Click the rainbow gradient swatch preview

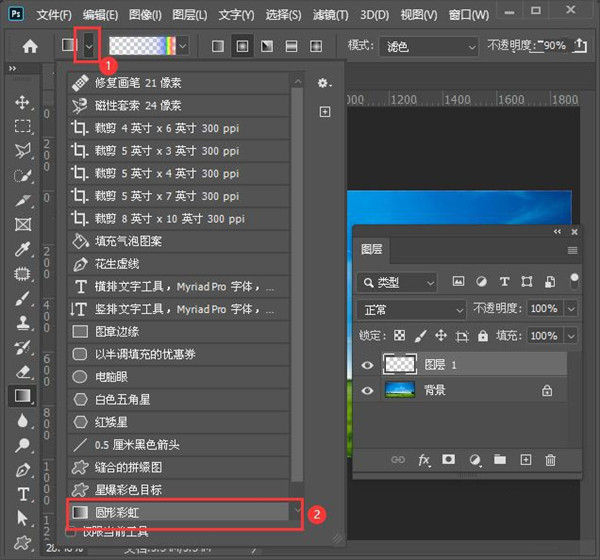(147, 46)
